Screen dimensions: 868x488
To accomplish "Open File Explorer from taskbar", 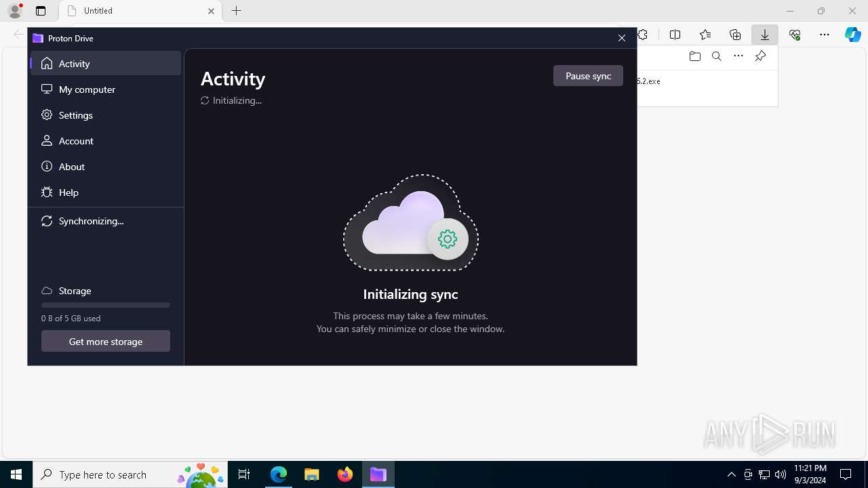I will (x=311, y=474).
